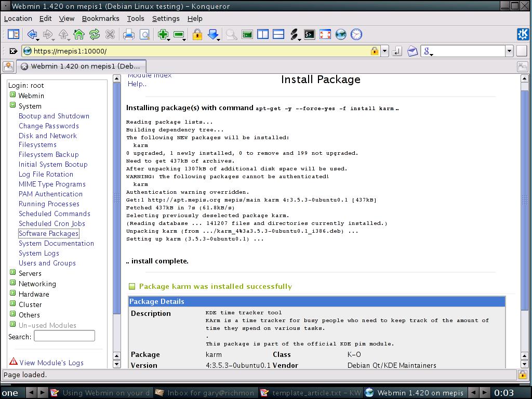Open the Location menu

(18, 18)
